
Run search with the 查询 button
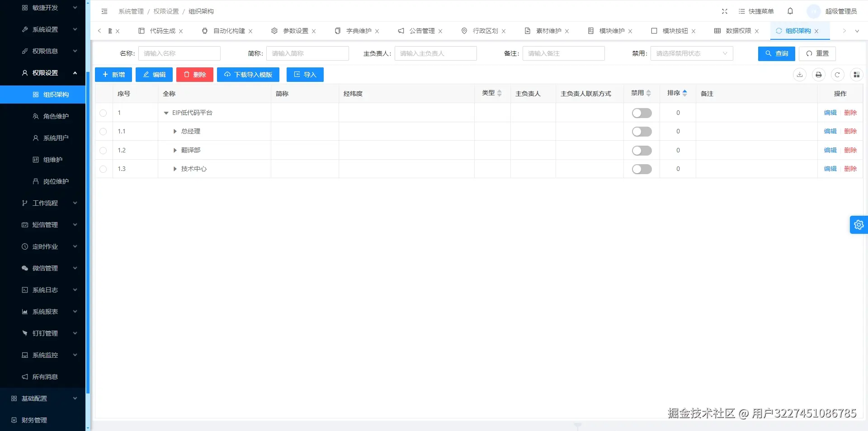777,53
